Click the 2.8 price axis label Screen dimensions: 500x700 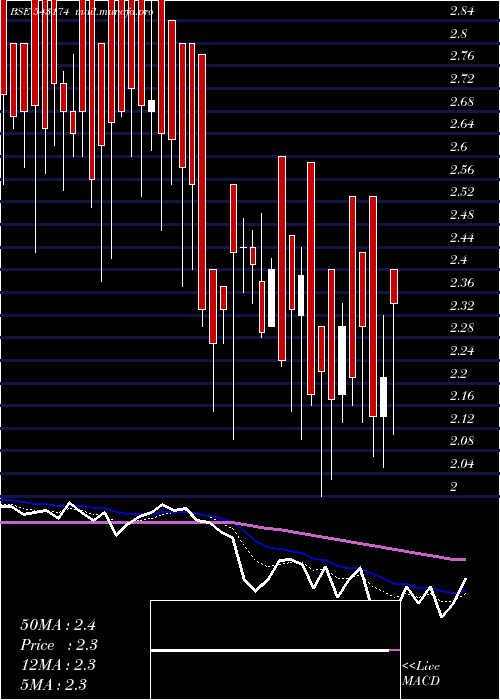458,34
